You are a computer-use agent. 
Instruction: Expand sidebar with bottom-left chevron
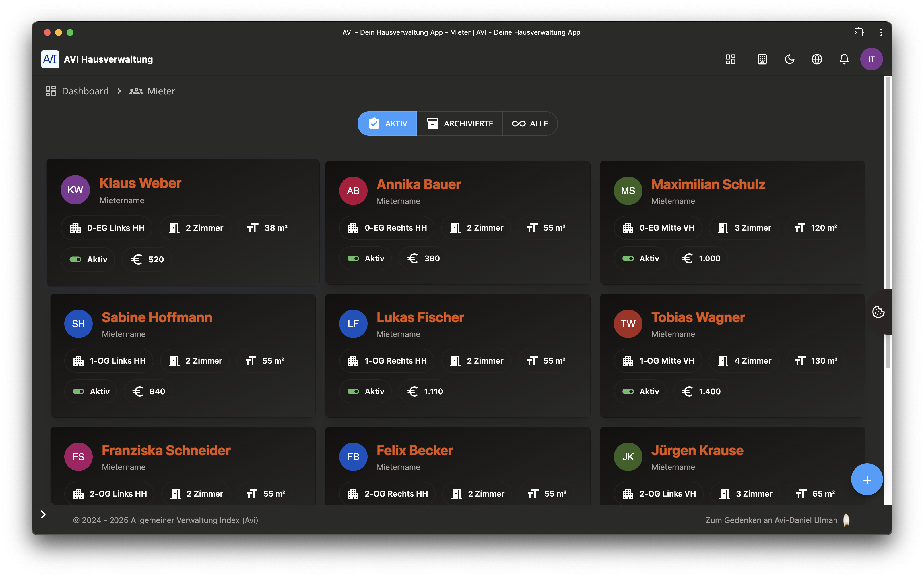click(x=43, y=514)
